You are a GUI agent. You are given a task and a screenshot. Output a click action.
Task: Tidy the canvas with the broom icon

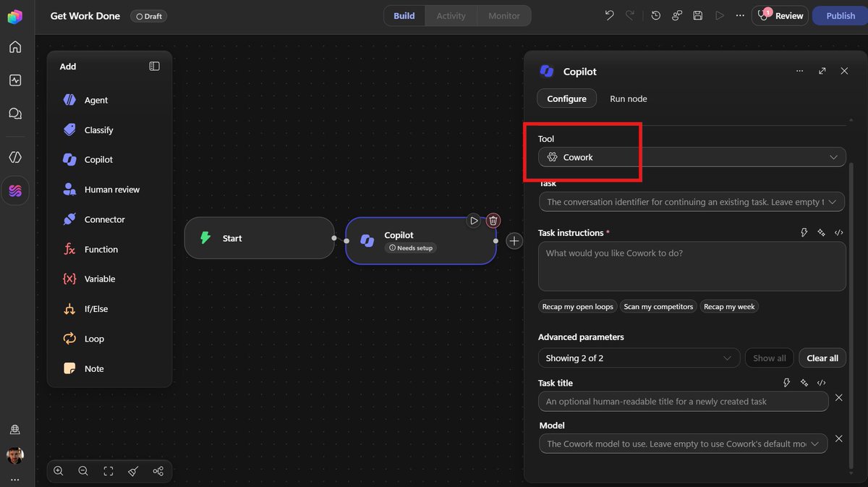click(x=133, y=471)
